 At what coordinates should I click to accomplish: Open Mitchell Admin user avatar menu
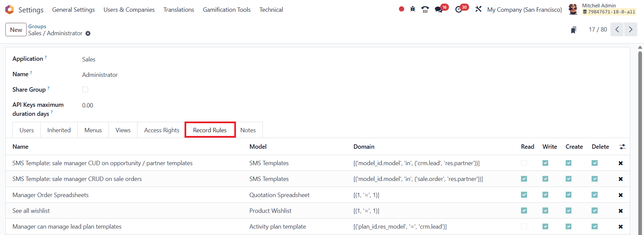tap(573, 9)
